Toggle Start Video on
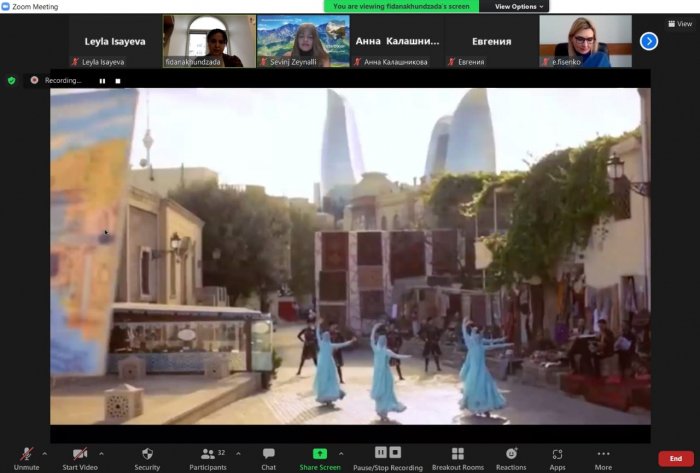Screen dimensions: 700x473 click(x=80, y=459)
